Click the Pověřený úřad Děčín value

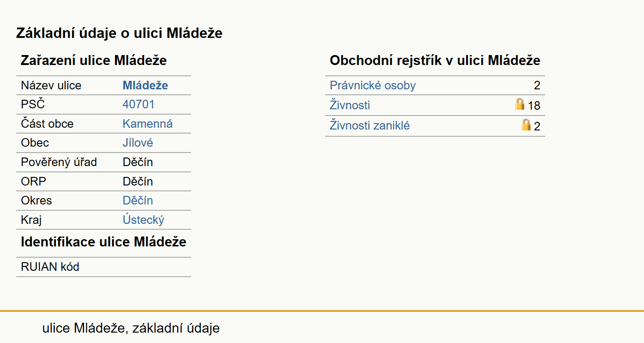point(138,162)
